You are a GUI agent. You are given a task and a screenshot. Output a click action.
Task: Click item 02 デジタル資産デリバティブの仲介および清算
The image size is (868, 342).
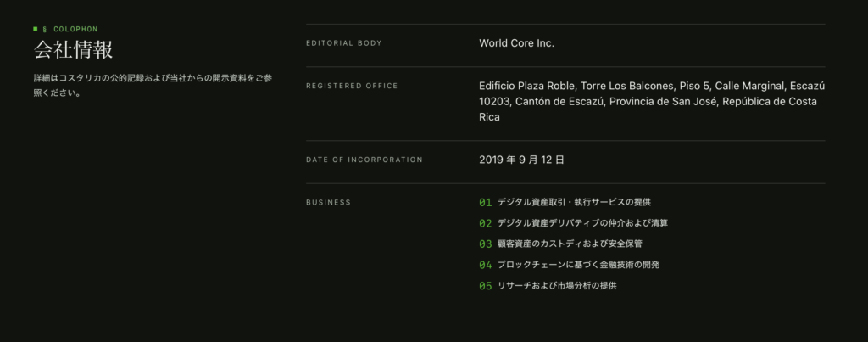[574, 223]
